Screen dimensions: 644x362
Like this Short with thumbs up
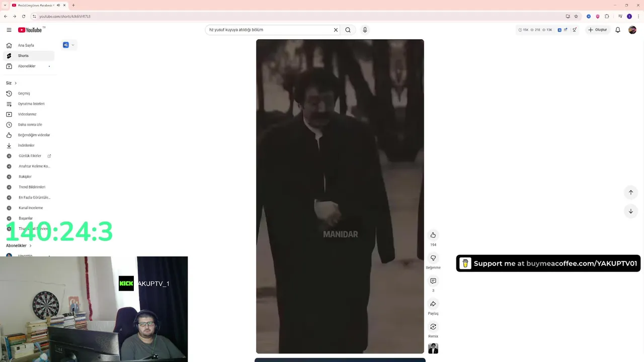click(x=433, y=235)
